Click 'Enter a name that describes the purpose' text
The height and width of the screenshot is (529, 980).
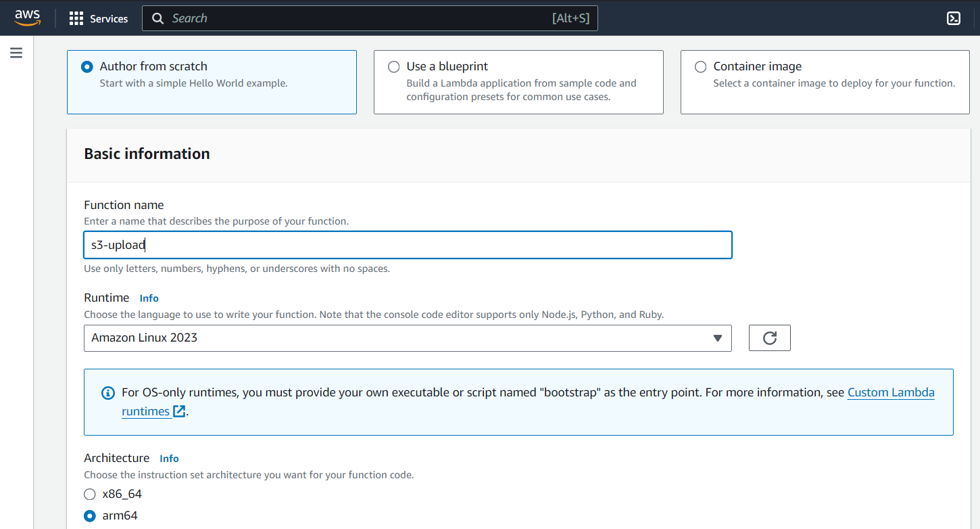216,221
